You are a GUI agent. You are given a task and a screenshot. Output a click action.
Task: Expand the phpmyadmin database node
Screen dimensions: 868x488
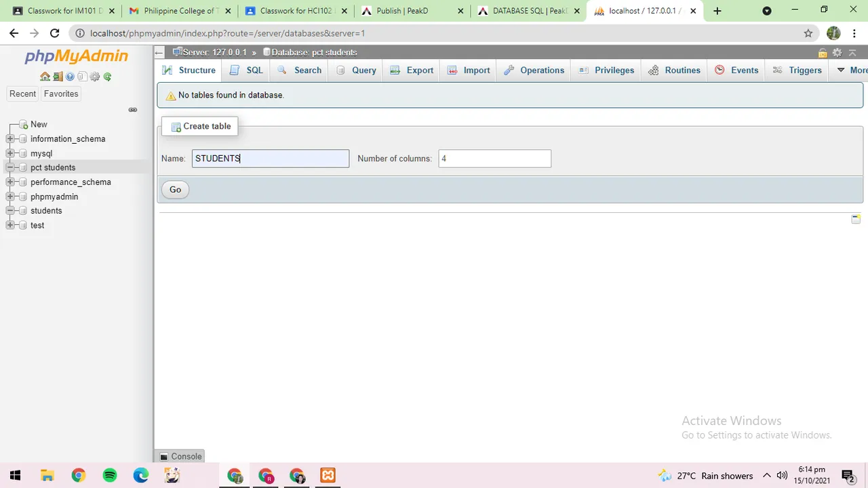10,197
